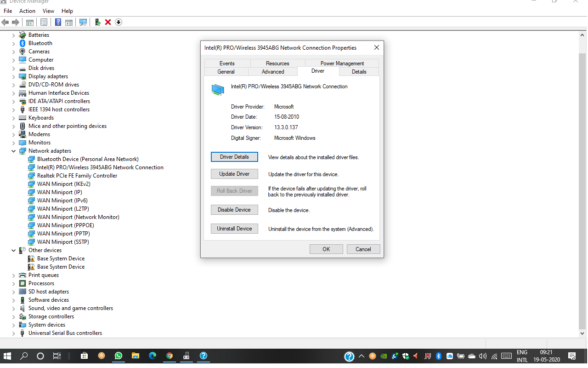Open Task View on the taskbar
This screenshot has width=588, height=368.
tap(57, 356)
